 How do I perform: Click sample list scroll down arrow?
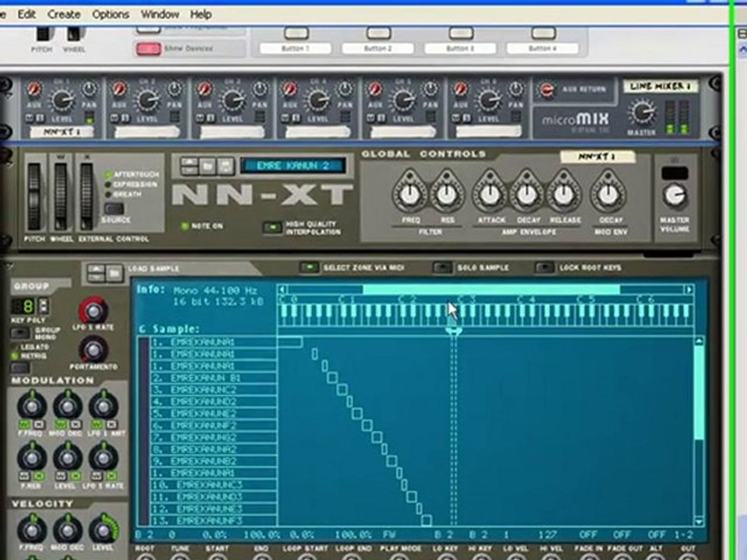click(699, 521)
